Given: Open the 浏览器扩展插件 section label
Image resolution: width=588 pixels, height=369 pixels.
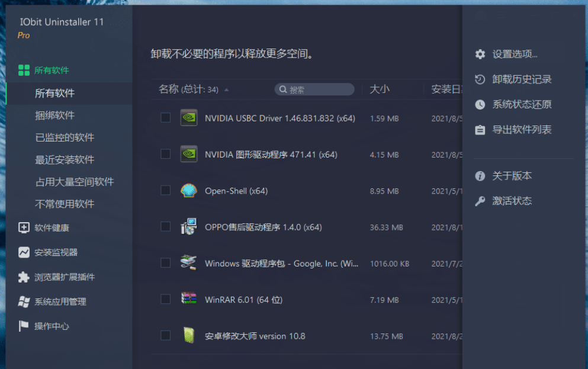Looking at the screenshot, I should pos(65,277).
